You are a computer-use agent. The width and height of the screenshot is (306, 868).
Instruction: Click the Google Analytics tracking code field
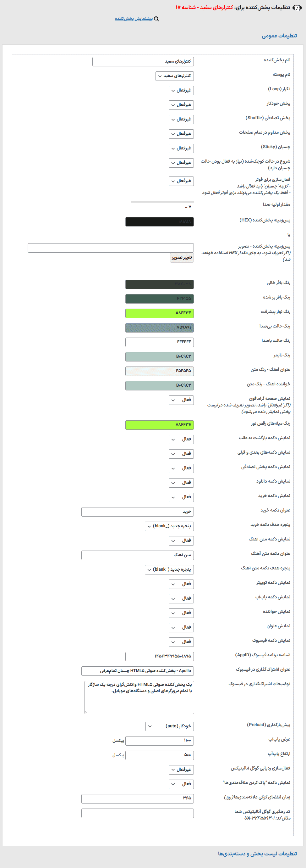137,813
